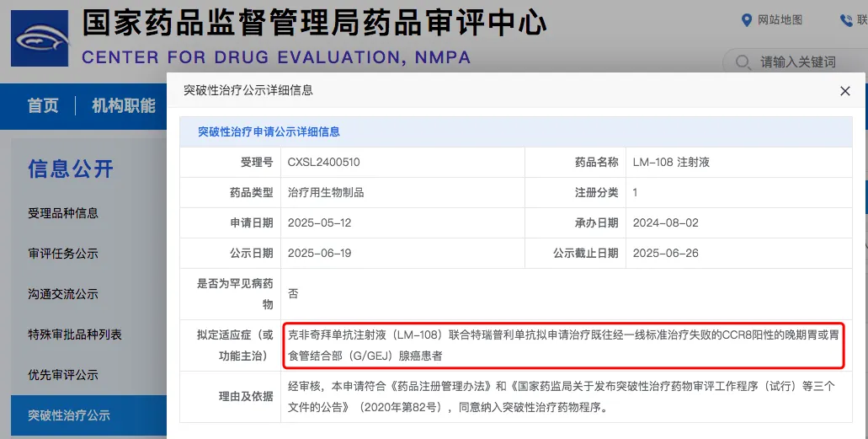Viewport: 868px width, 439px height.
Task: Click the CENTER FOR DRUG EVALUATION, NMPA subtitle
Action: click(x=276, y=57)
